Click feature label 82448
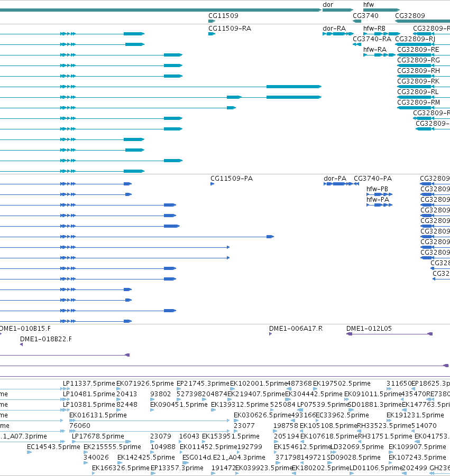The width and height of the screenshot is (450, 476). pos(127,405)
